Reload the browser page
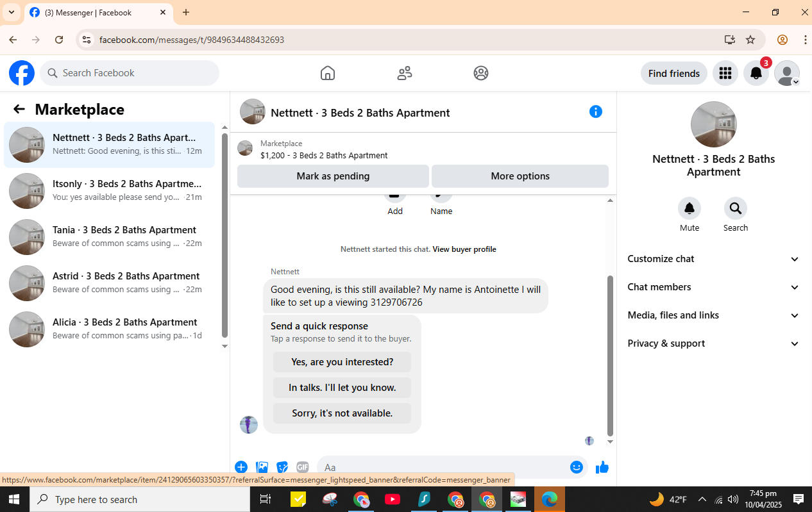This screenshot has height=512, width=812. point(59,40)
